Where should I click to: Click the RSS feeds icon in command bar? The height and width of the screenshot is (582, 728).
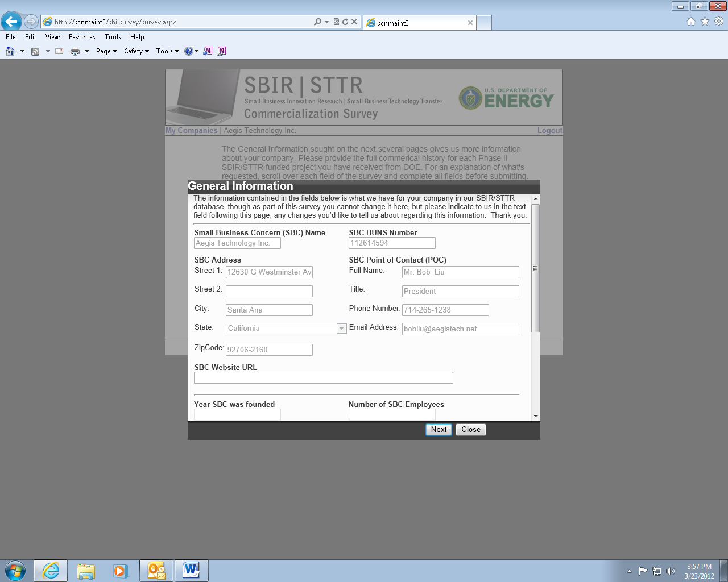tap(35, 51)
